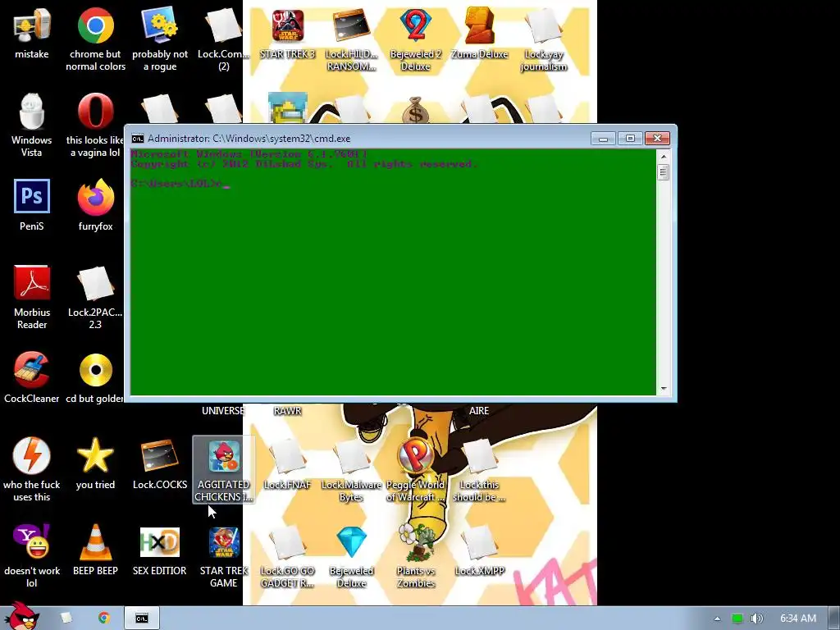This screenshot has height=630, width=840.
Task: Launch the 'BEEP BEEP' VLC cone icon
Action: (95, 542)
